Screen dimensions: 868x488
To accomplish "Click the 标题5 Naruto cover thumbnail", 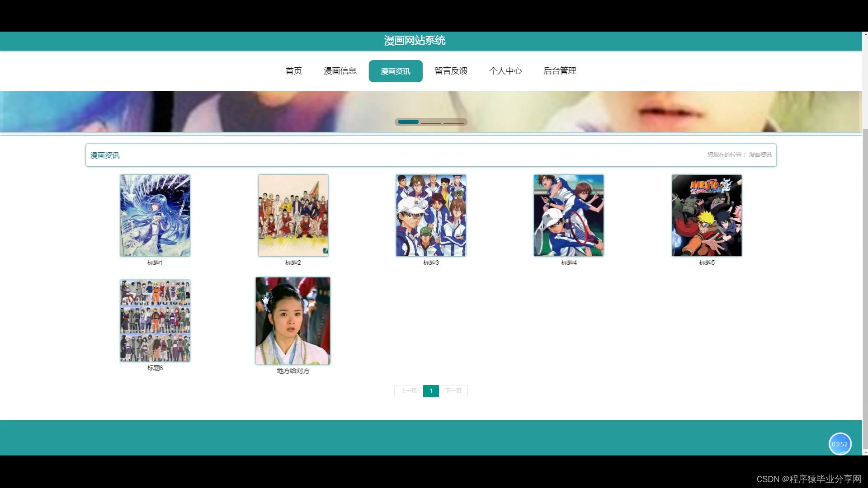I will click(707, 216).
